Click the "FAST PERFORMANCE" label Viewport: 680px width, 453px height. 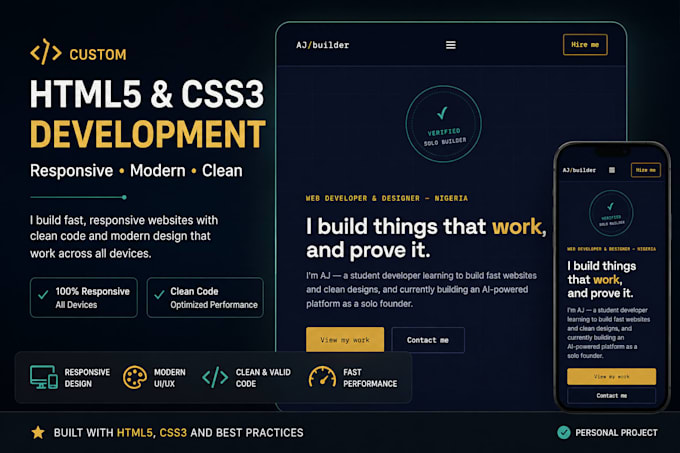[370, 378]
